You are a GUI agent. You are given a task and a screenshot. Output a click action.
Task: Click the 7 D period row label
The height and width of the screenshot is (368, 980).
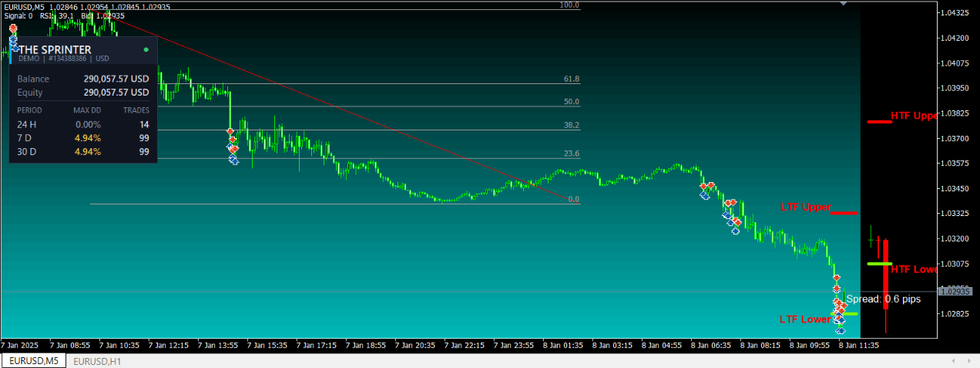(x=23, y=138)
